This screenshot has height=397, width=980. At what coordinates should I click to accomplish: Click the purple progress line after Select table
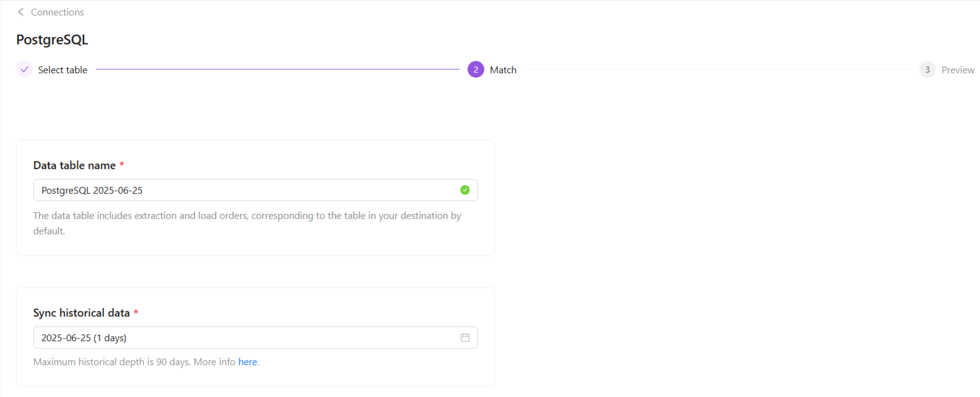pos(276,69)
